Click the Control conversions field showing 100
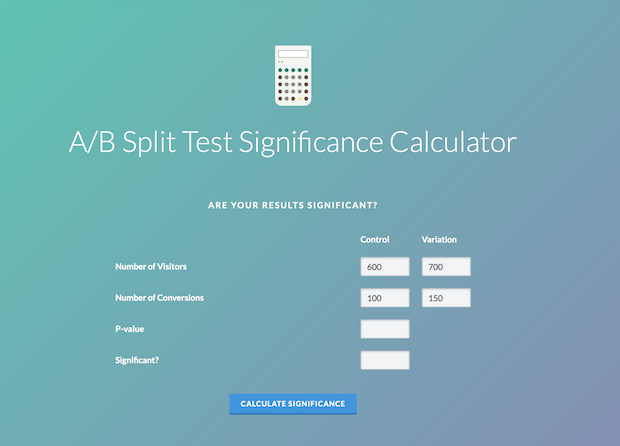This screenshot has height=446, width=620. pyautogui.click(x=385, y=298)
